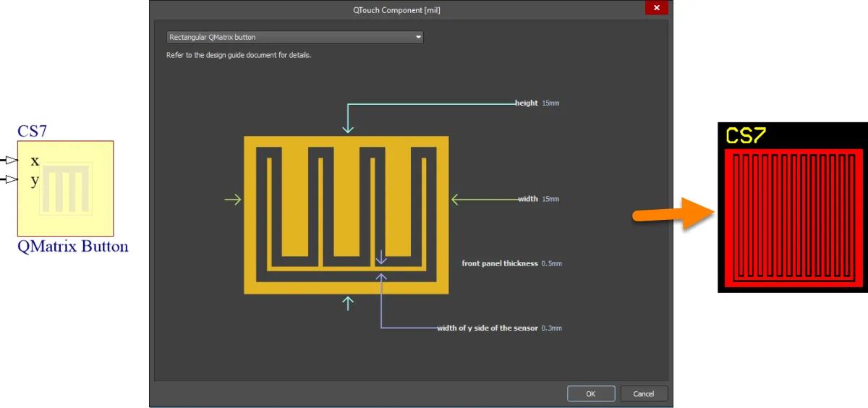868x408 pixels.
Task: Edit the height value 15mm
Action: [x=550, y=103]
